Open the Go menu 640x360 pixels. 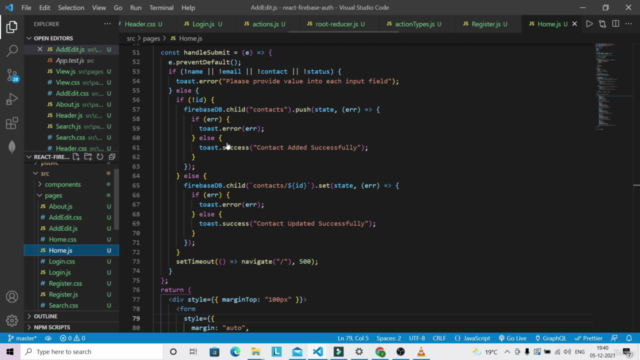118,7
